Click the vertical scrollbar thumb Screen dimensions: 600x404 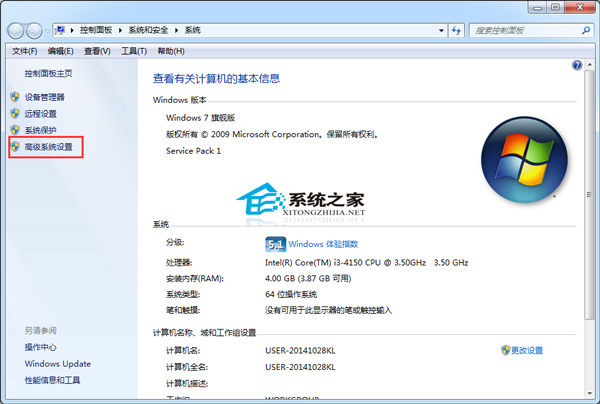coord(589,195)
